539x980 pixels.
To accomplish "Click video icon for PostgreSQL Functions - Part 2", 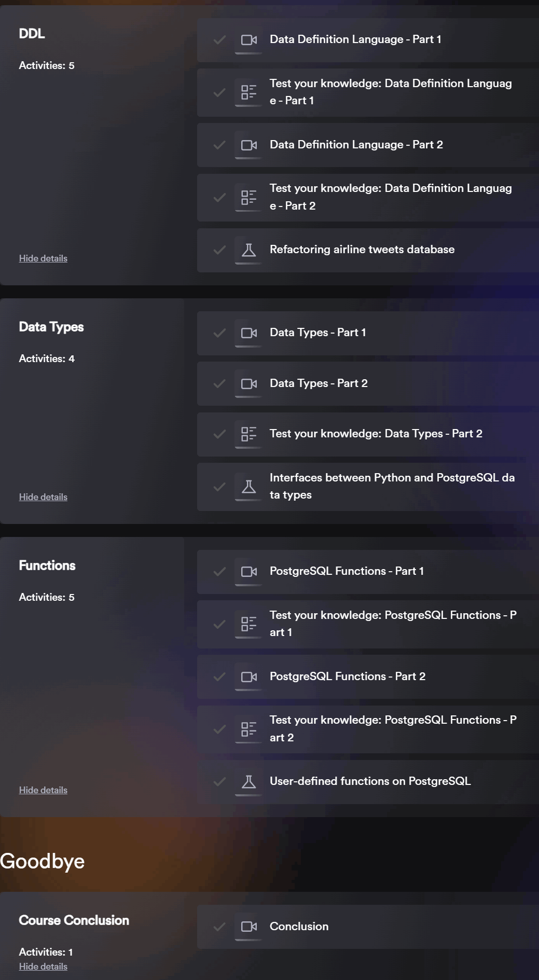I will 249,677.
